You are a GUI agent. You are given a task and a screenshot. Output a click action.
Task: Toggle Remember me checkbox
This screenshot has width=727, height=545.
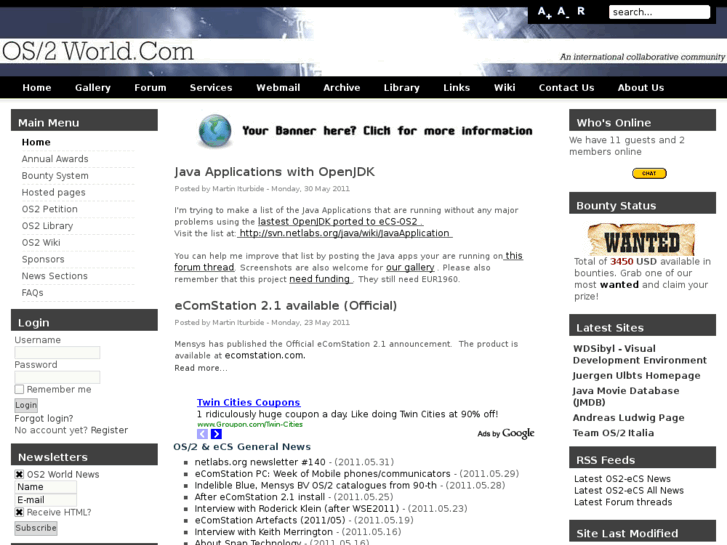click(x=19, y=389)
